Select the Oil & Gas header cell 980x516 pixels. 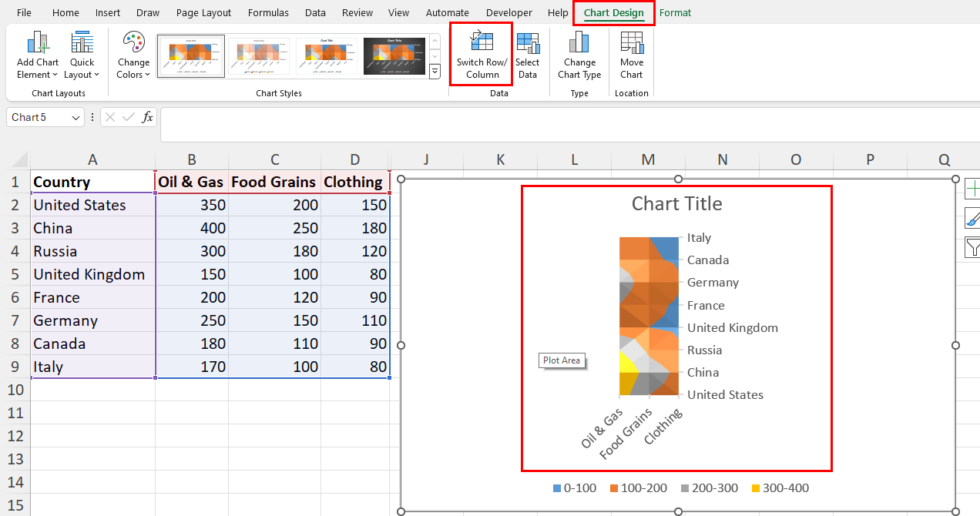tap(192, 182)
